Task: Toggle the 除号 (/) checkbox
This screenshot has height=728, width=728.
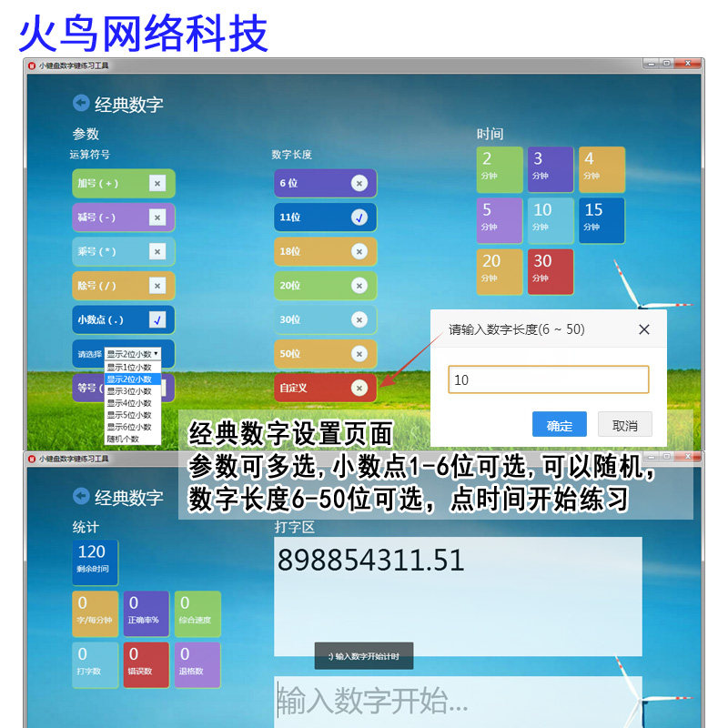Action: tap(157, 286)
